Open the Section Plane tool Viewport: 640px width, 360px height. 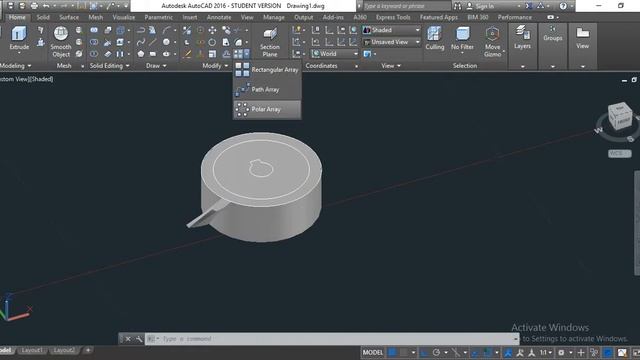point(269,42)
